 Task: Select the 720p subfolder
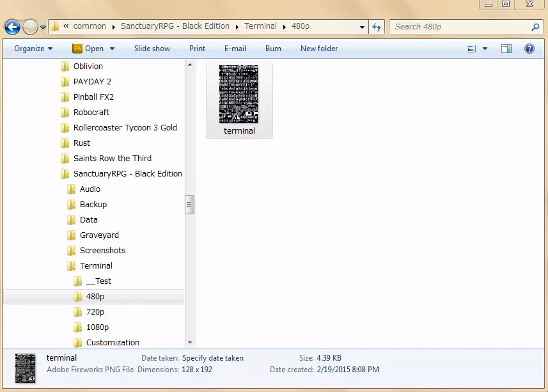coord(95,312)
